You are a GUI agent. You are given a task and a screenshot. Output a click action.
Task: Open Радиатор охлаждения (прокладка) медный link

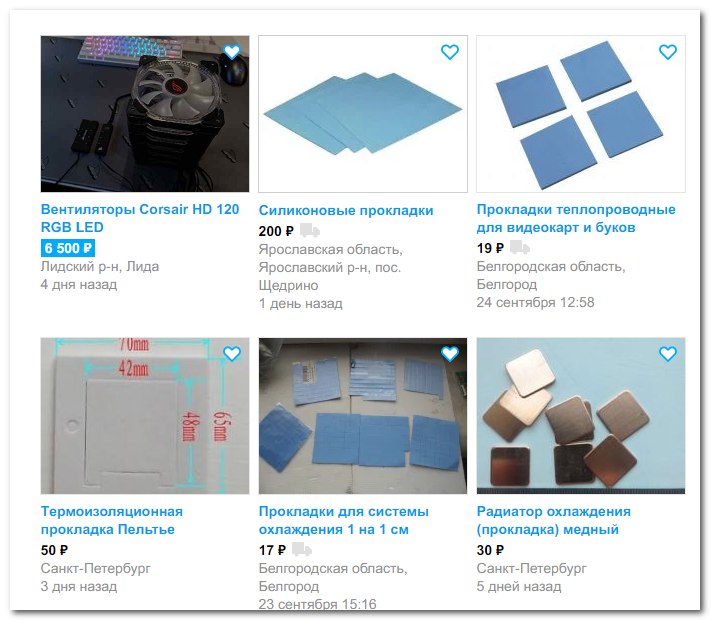554,520
